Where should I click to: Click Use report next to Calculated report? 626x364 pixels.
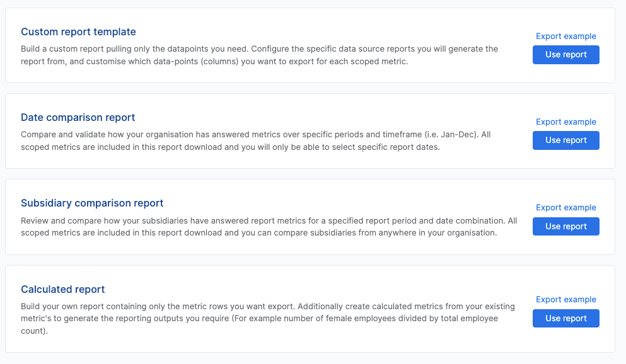pos(565,318)
